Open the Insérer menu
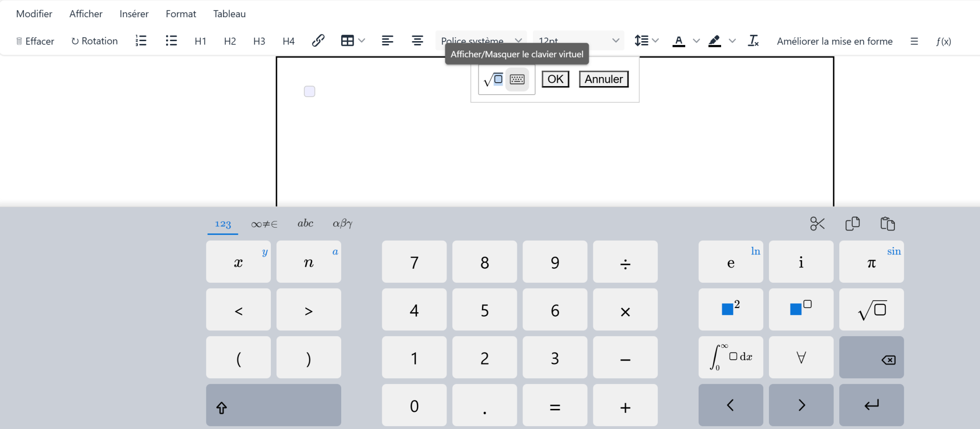Screen dimensions: 980x429 tap(134, 14)
